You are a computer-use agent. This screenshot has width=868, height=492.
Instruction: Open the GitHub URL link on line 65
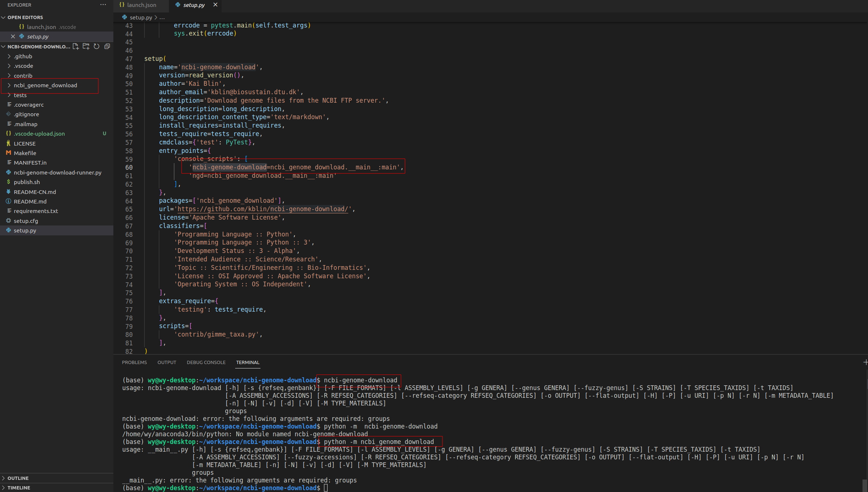pos(263,209)
